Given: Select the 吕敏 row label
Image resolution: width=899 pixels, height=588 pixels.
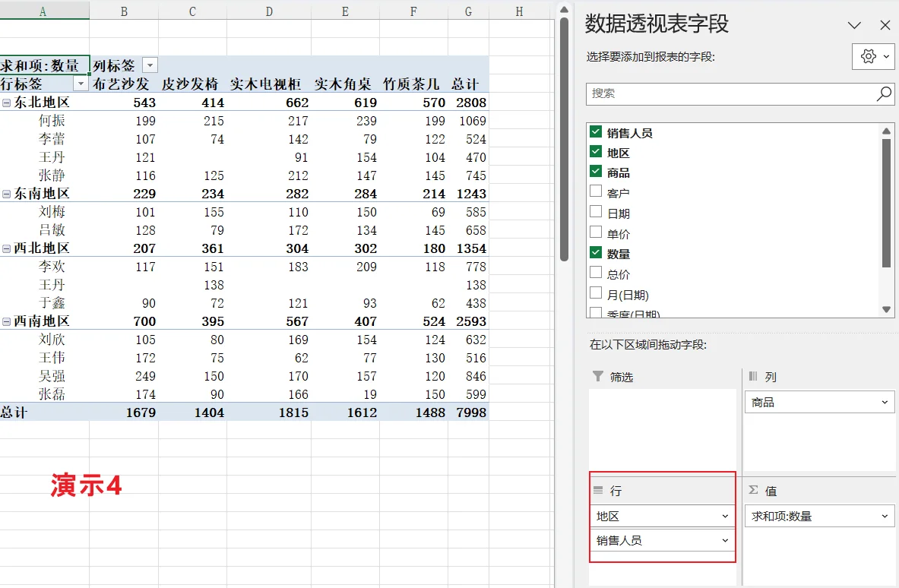Looking at the screenshot, I should 52,230.
